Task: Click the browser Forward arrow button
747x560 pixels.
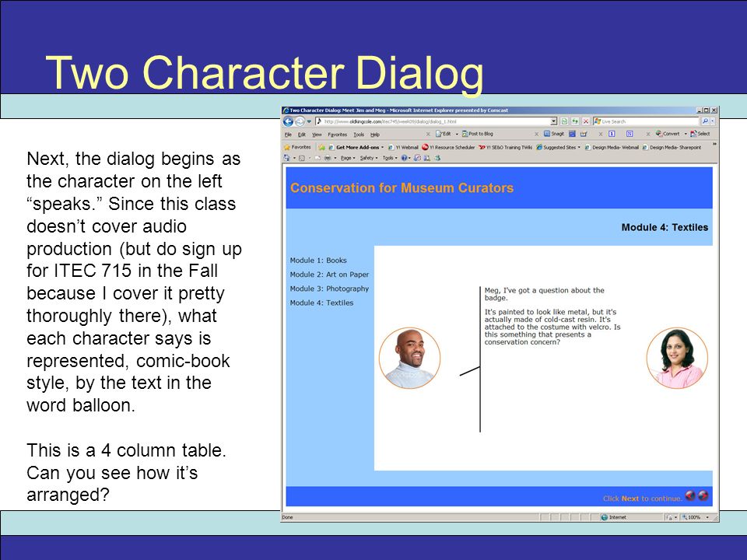Action: pyautogui.click(x=300, y=121)
